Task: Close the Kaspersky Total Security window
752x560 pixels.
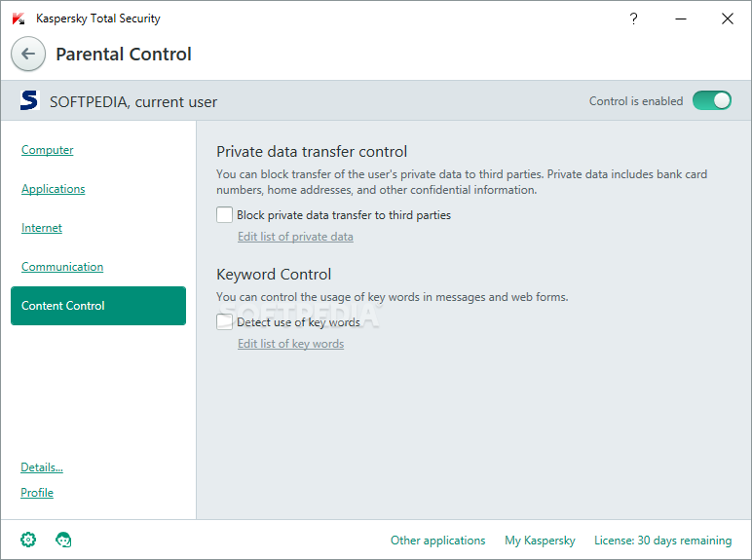Action: 728,19
